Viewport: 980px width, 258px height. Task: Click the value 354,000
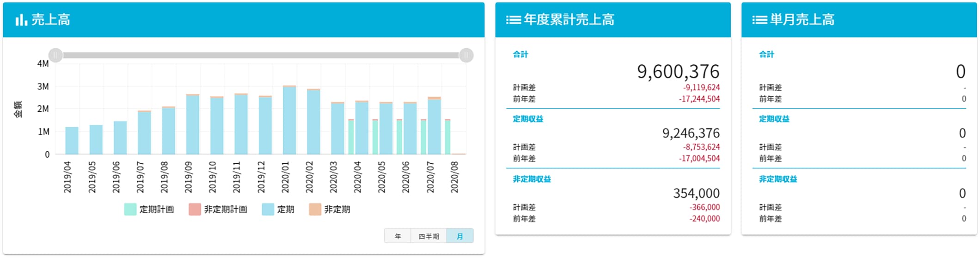pyautogui.click(x=696, y=193)
